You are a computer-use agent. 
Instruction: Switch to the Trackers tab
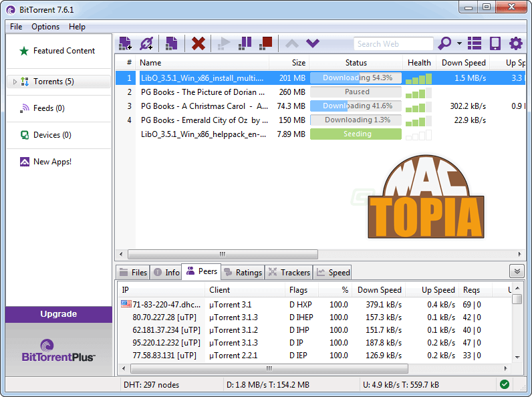pyautogui.click(x=289, y=272)
